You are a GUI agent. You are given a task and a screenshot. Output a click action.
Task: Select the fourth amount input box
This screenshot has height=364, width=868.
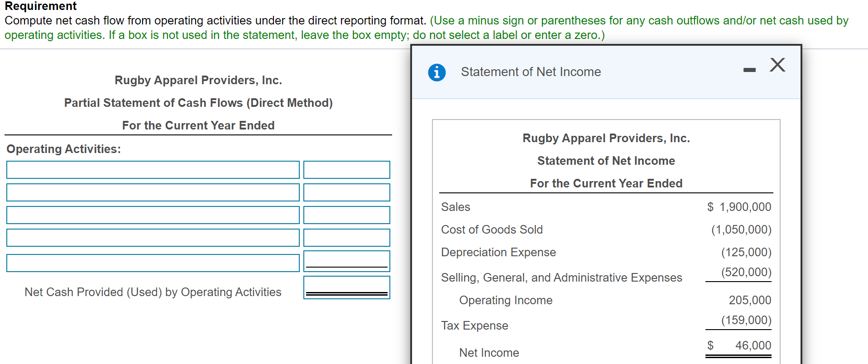(346, 237)
